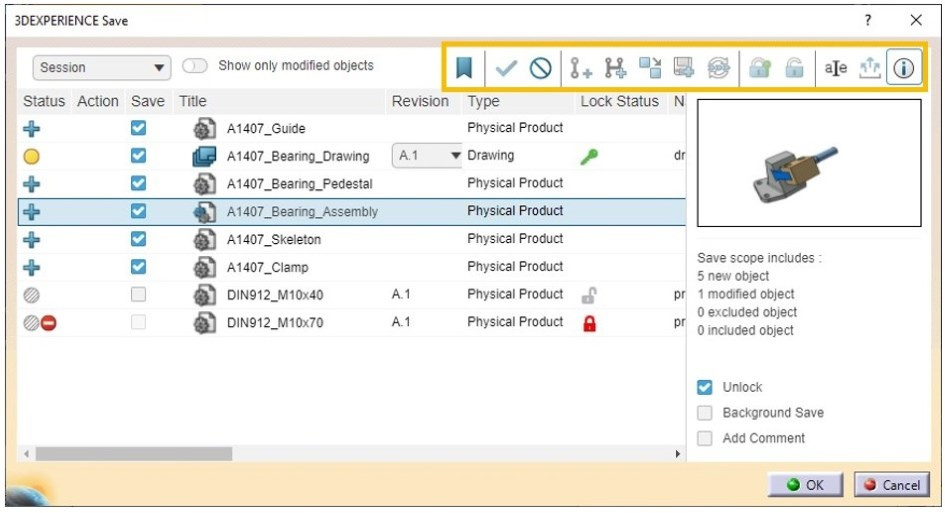Click the Lock Status column header
The height and width of the screenshot is (513, 945).
click(620, 101)
